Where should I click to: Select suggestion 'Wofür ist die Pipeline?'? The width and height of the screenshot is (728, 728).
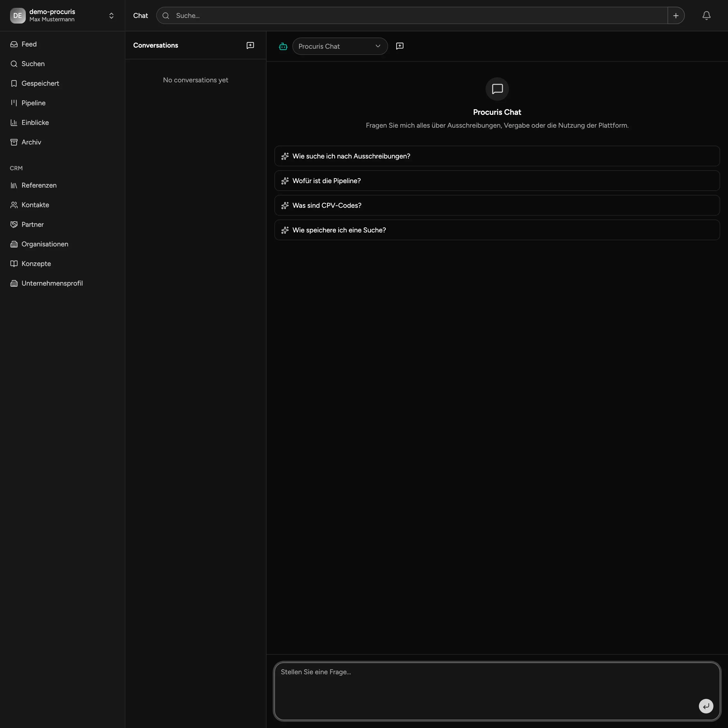(x=497, y=181)
